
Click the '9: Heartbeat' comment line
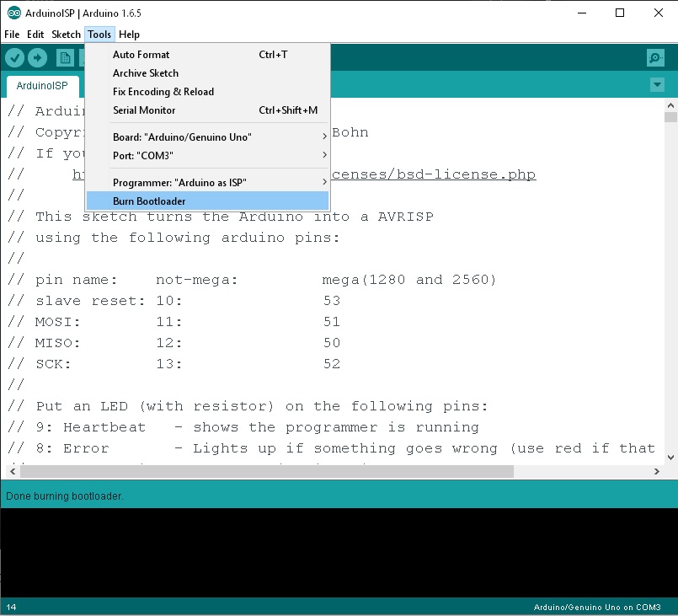click(x=243, y=427)
